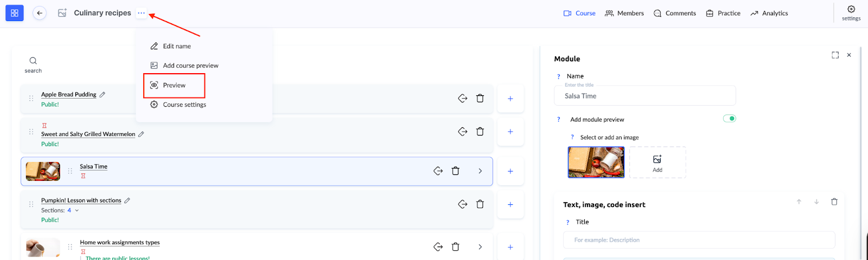The height and width of the screenshot is (260, 868).
Task: Open the Sweet and Salty Grilled Watermelon lesson
Action: 88,134
